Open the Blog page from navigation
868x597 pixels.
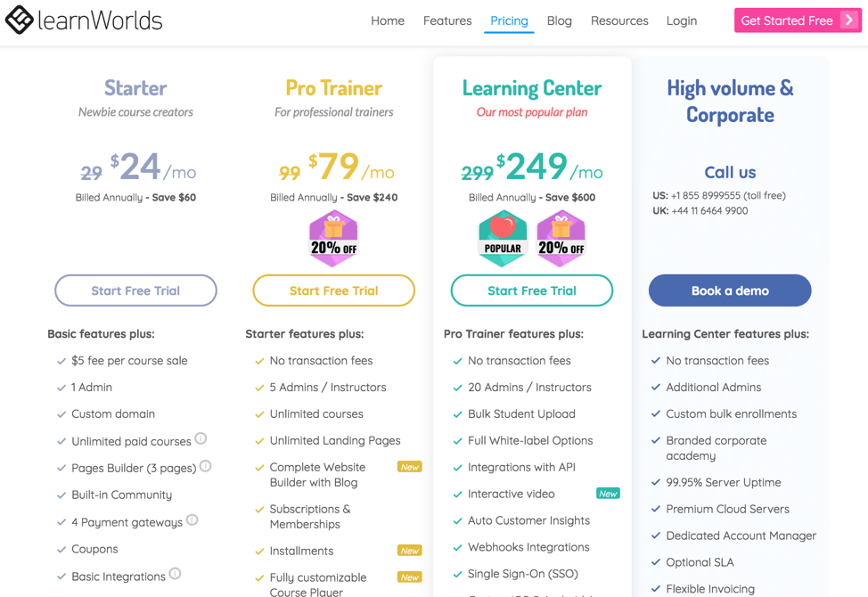point(559,21)
